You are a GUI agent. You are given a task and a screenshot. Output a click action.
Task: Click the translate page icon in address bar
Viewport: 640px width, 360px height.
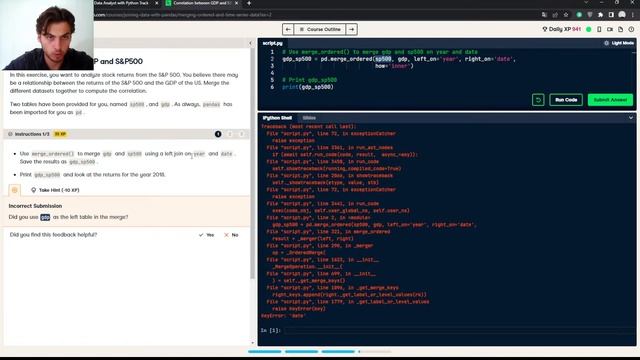pyautogui.click(x=544, y=15)
